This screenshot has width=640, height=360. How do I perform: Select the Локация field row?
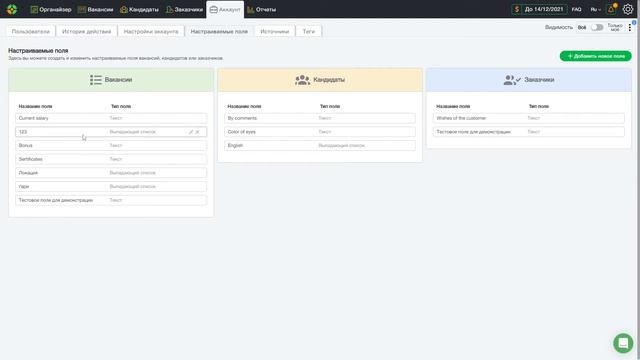click(111, 173)
